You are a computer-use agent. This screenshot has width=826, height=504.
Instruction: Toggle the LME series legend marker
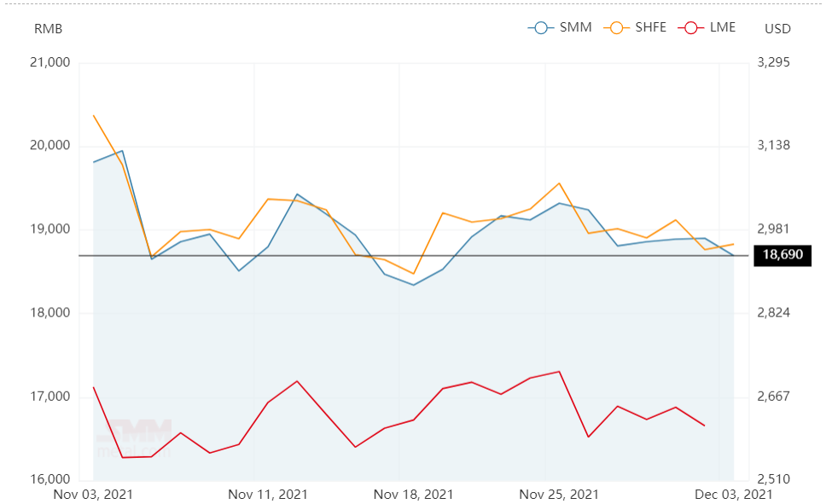pyautogui.click(x=691, y=28)
